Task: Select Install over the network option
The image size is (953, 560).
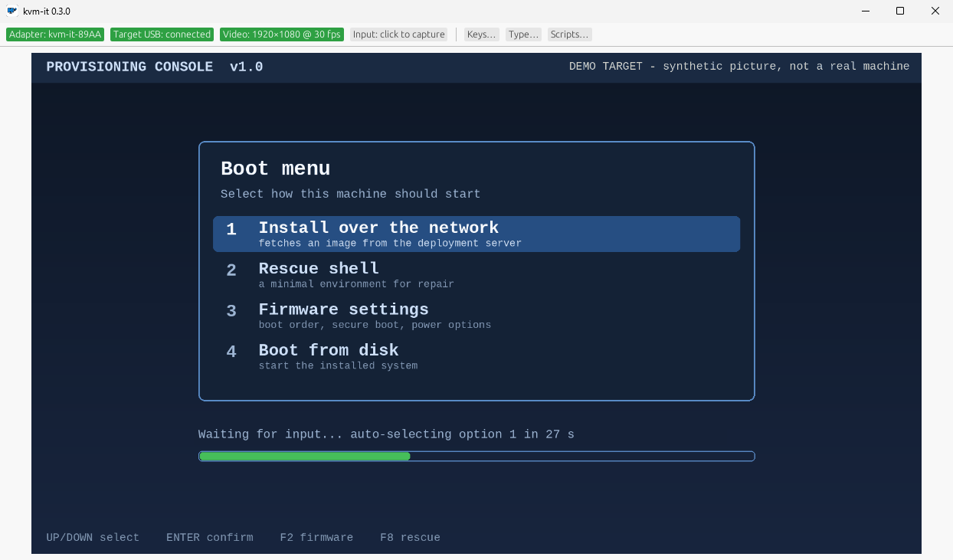Action: (476, 234)
